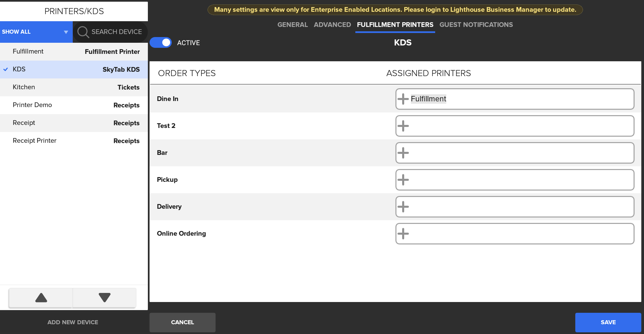Open the Advanced tab
Image resolution: width=644 pixels, height=334 pixels.
[332, 25]
